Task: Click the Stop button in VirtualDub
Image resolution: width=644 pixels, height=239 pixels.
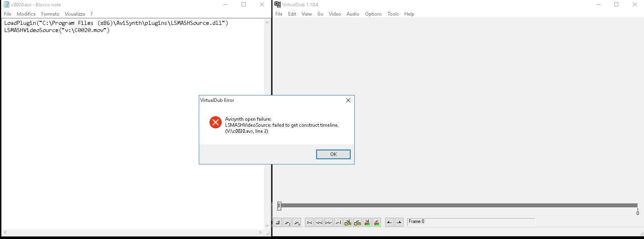Action: coord(277,222)
